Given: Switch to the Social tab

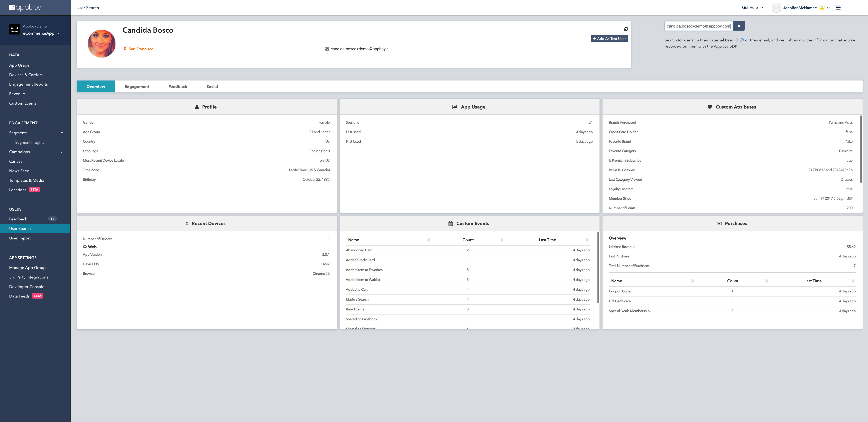Looking at the screenshot, I should click(212, 87).
